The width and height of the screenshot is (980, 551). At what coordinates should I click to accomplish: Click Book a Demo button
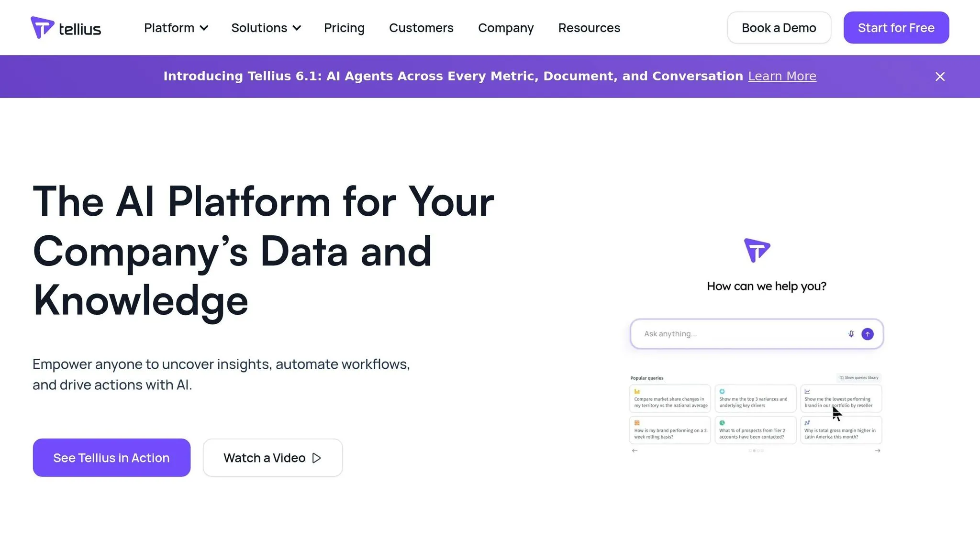pos(779,28)
